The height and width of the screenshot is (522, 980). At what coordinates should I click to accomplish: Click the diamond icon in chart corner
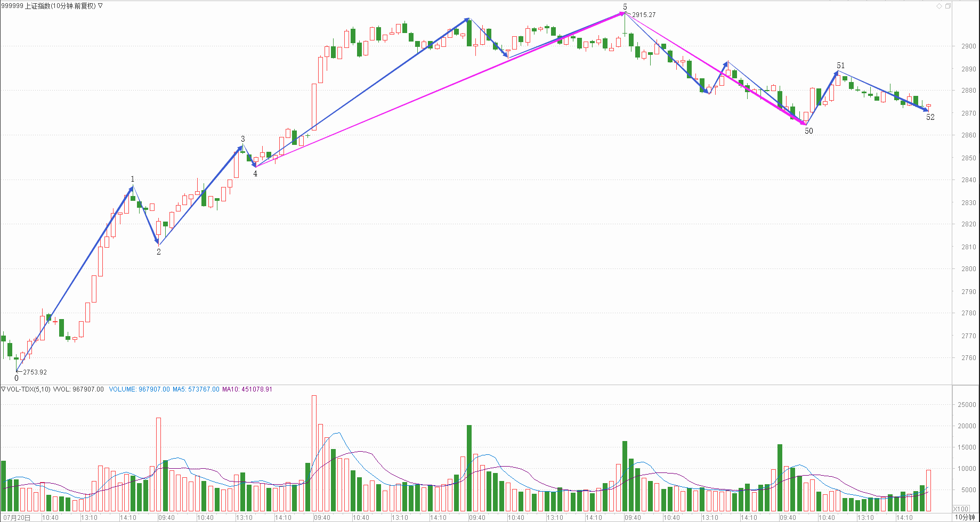click(x=939, y=6)
